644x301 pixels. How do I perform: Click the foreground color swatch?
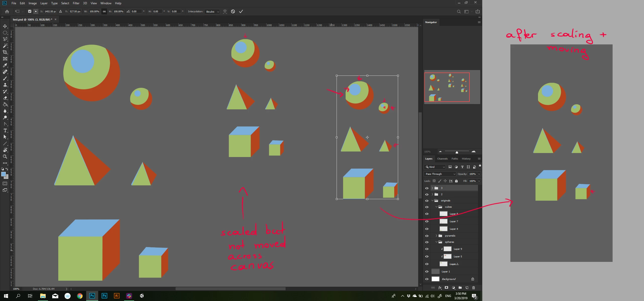point(4,174)
